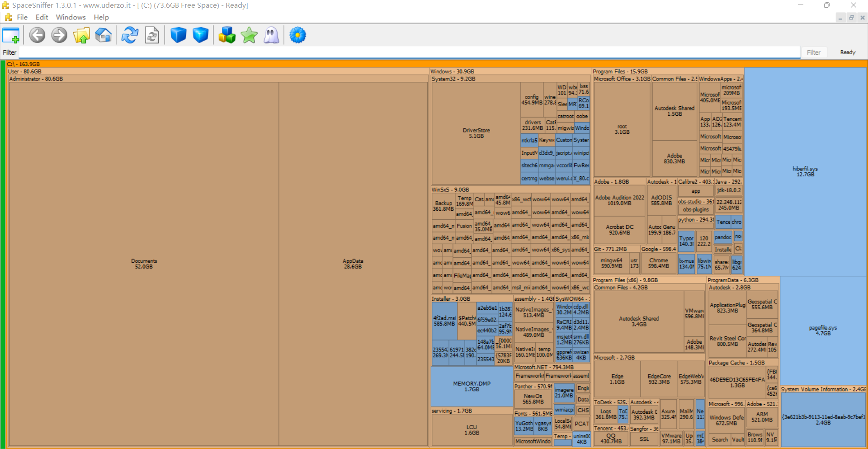
Task: Select the ApplicationPlug 823.3MB block
Action: [x=727, y=308]
